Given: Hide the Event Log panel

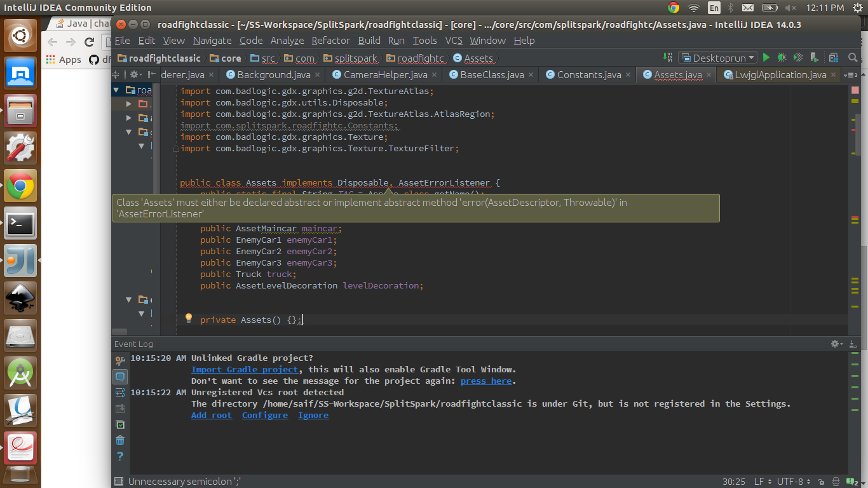Looking at the screenshot, I should [852, 344].
